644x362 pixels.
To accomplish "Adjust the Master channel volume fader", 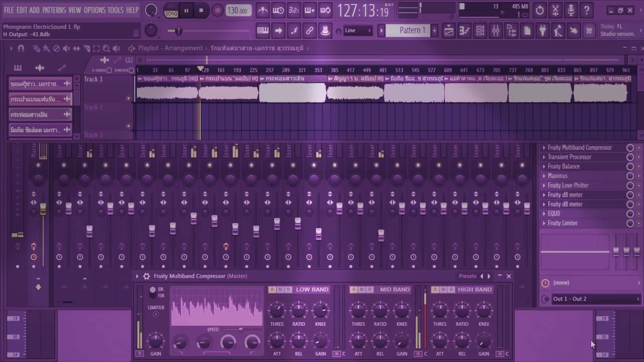I will coord(43,210).
